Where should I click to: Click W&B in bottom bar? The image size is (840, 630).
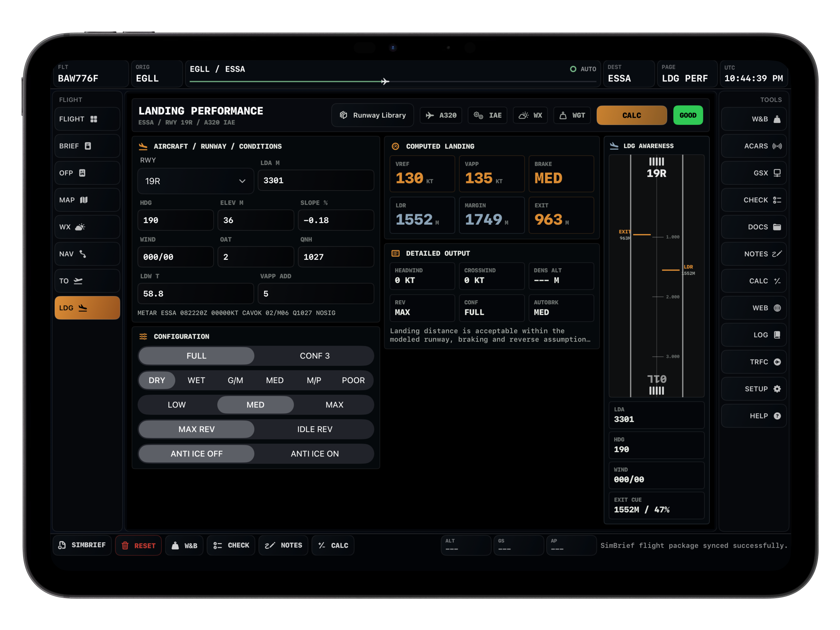pos(185,545)
